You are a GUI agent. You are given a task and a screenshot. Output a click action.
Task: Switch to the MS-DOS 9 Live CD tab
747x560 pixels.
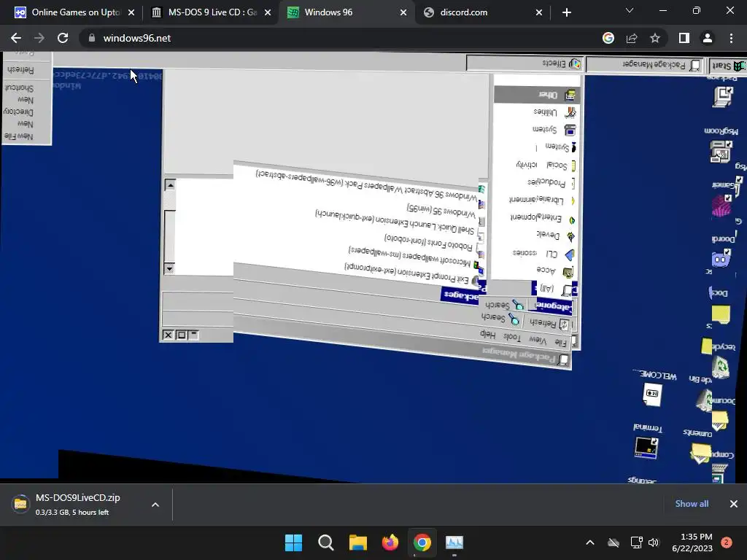pyautogui.click(x=211, y=12)
